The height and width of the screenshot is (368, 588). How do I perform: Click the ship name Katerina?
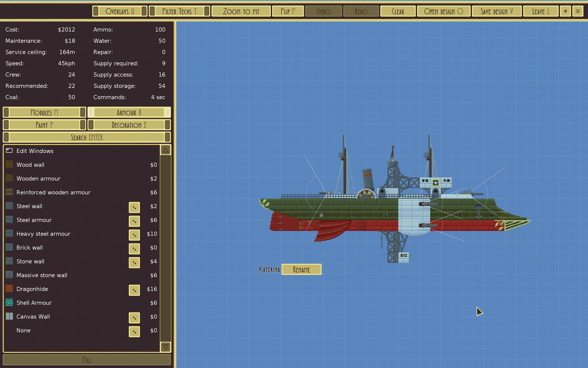pos(269,269)
